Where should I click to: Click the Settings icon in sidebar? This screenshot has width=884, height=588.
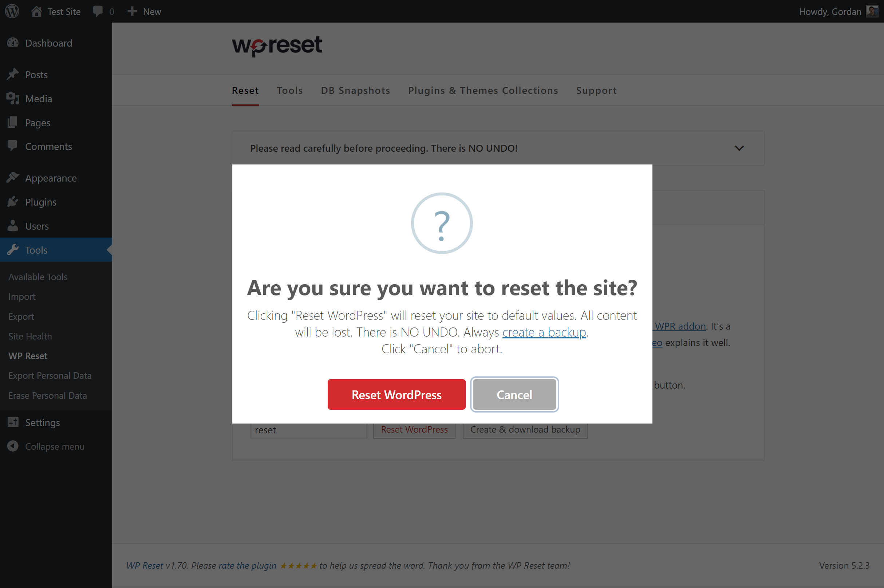pyautogui.click(x=13, y=423)
